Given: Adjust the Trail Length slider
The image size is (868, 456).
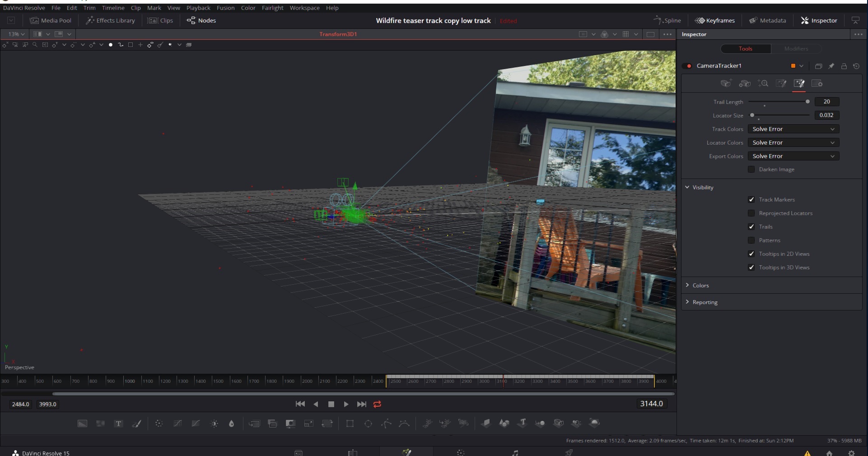Looking at the screenshot, I should pyautogui.click(x=779, y=102).
